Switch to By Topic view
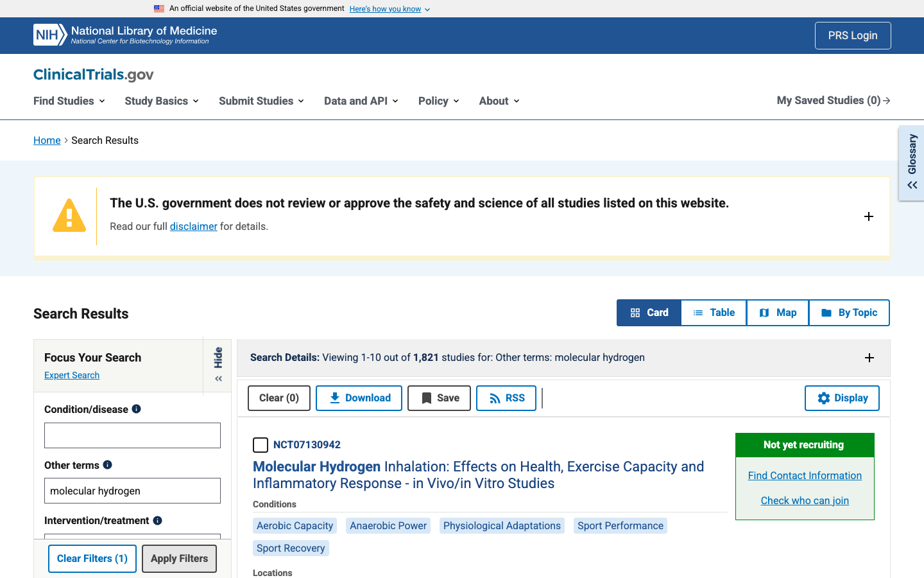Image resolution: width=924 pixels, height=578 pixels. pyautogui.click(x=850, y=313)
